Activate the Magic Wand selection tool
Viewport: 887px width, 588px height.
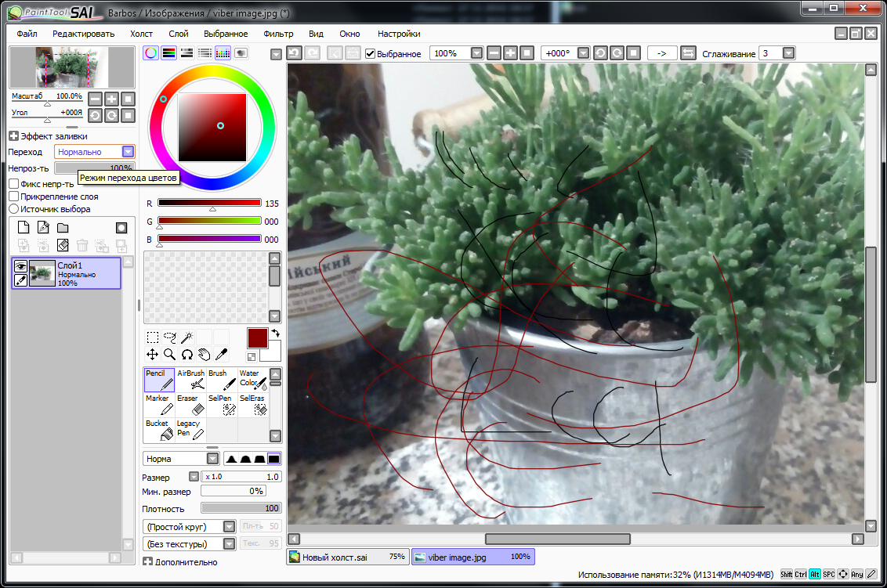point(187,337)
